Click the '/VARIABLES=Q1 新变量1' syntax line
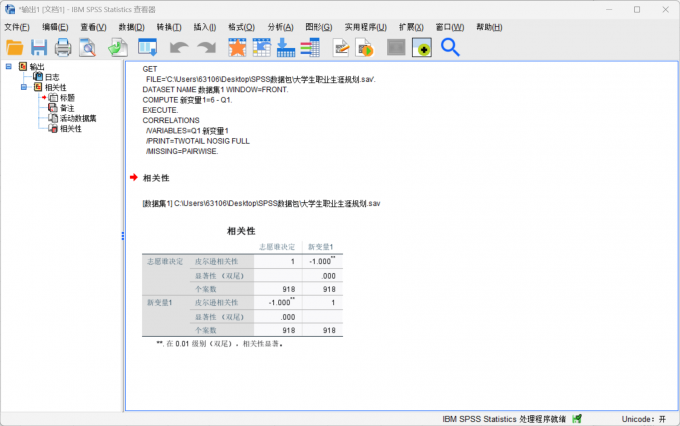The image size is (680, 426). (187, 131)
